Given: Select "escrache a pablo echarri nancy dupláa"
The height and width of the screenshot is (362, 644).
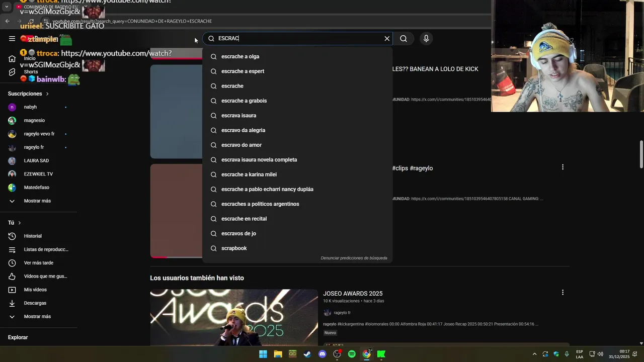Looking at the screenshot, I should coord(297,189).
